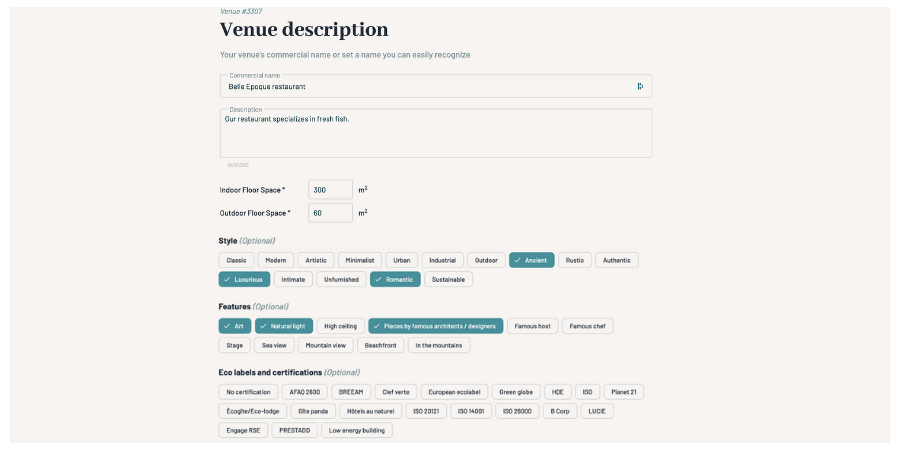This screenshot has height=450, width=900.
Task: Select the Intimate style chip
Action: pos(293,280)
